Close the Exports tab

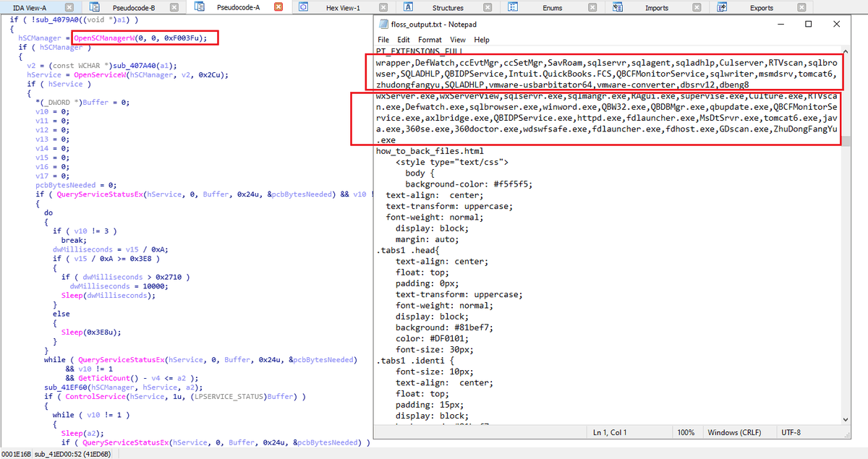pos(801,7)
